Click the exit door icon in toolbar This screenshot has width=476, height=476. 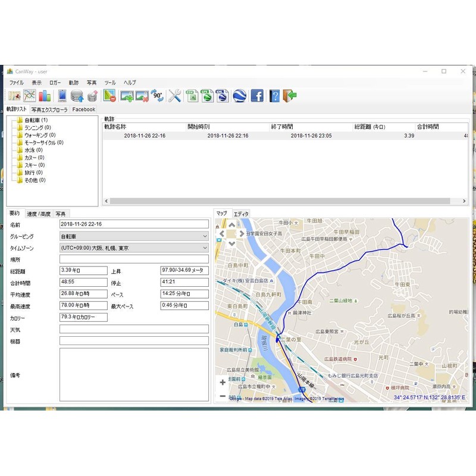click(x=290, y=95)
